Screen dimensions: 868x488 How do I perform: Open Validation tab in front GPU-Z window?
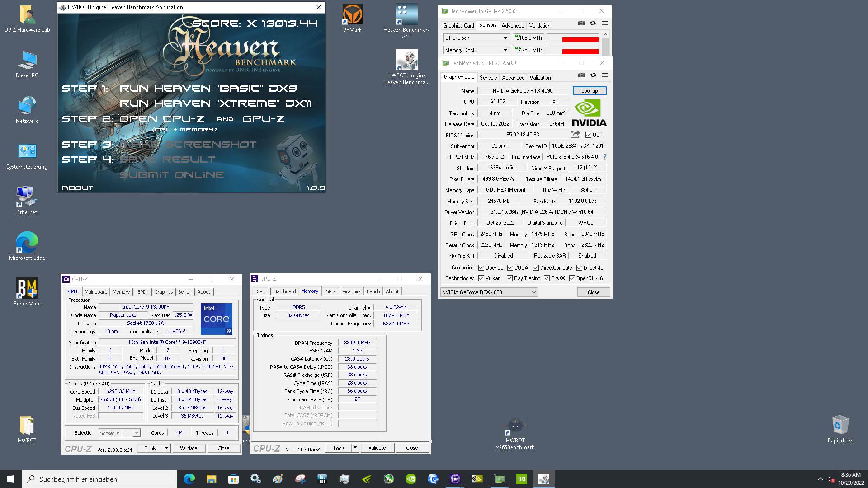tap(540, 78)
